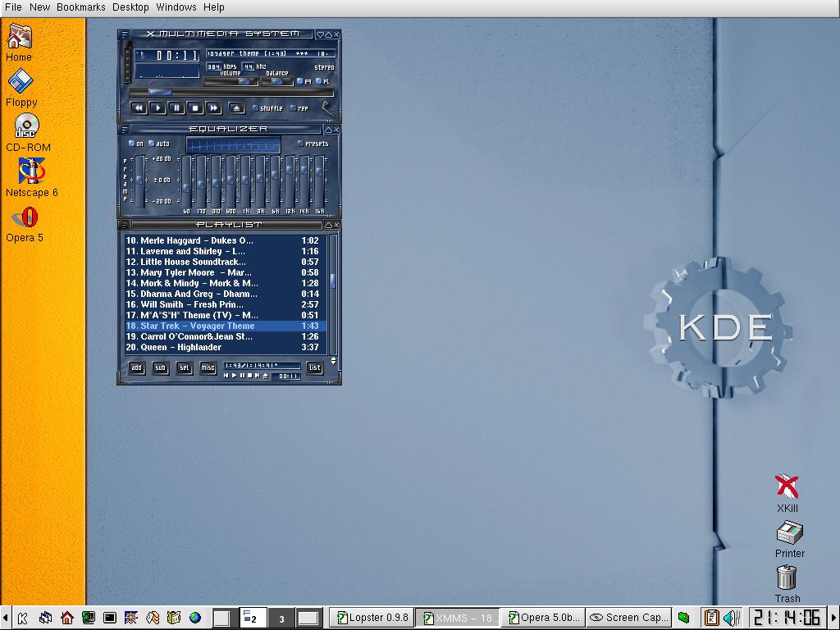Pause playback in XMMS
This screenshot has width=840, height=630.
tap(176, 107)
